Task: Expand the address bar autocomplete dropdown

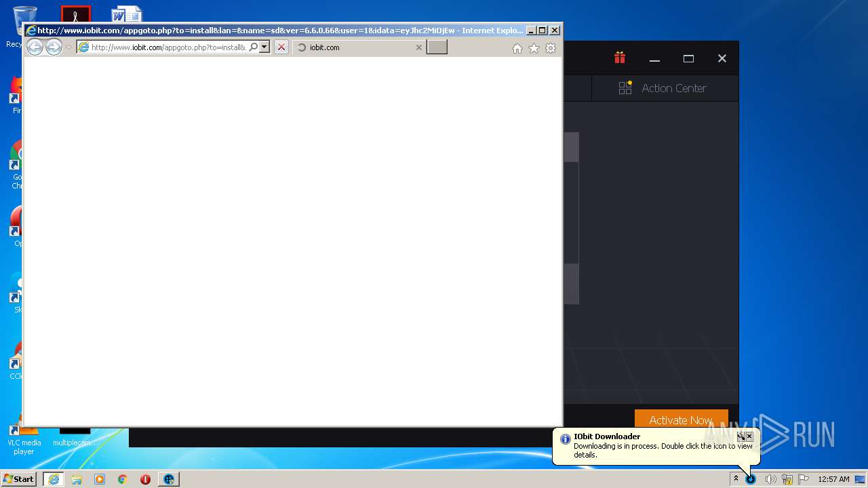Action: point(264,47)
